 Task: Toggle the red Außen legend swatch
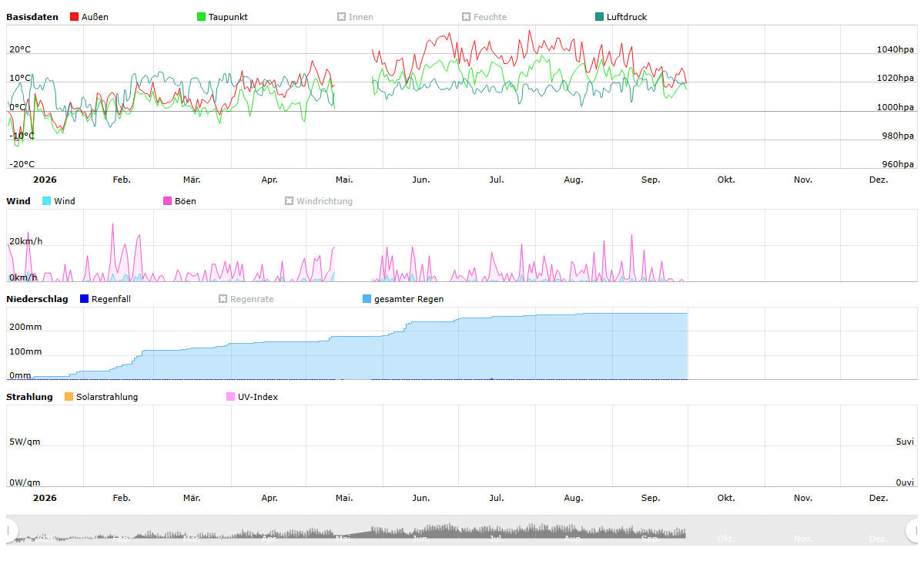(x=74, y=17)
